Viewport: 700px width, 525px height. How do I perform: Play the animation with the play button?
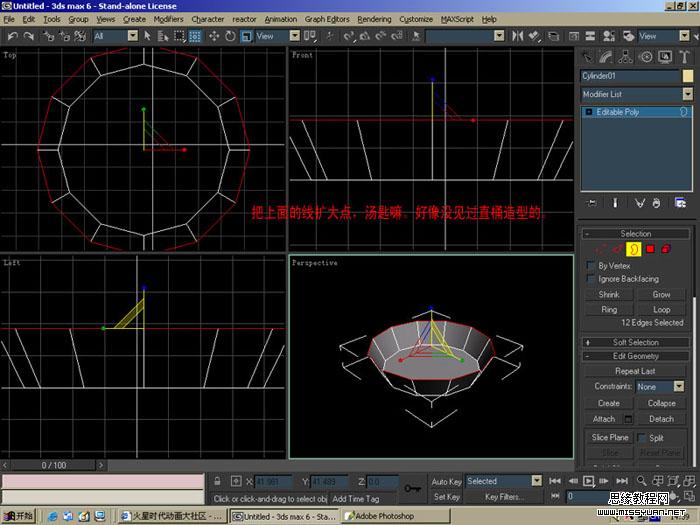pos(589,481)
